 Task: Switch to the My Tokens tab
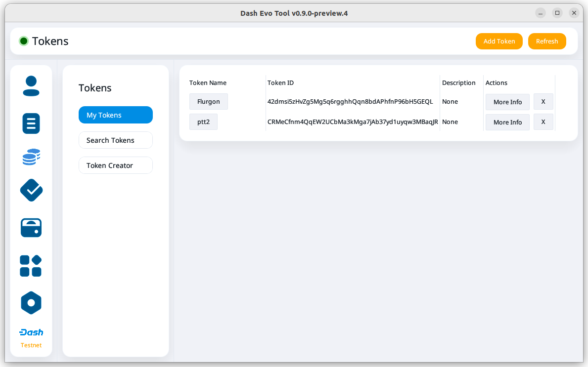coord(115,115)
